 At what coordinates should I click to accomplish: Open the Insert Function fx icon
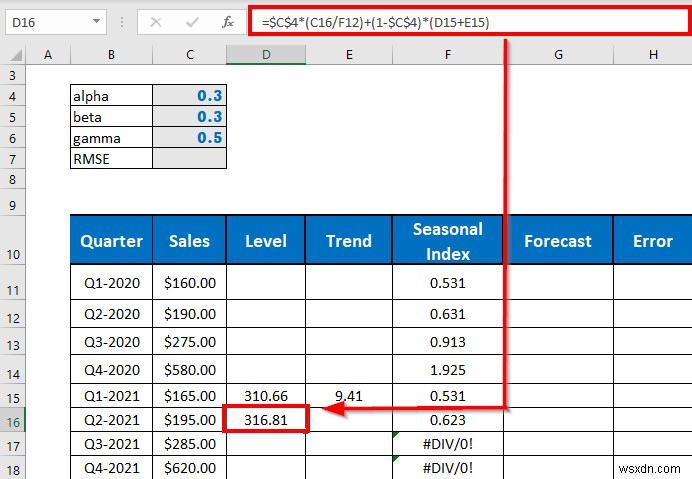228,22
